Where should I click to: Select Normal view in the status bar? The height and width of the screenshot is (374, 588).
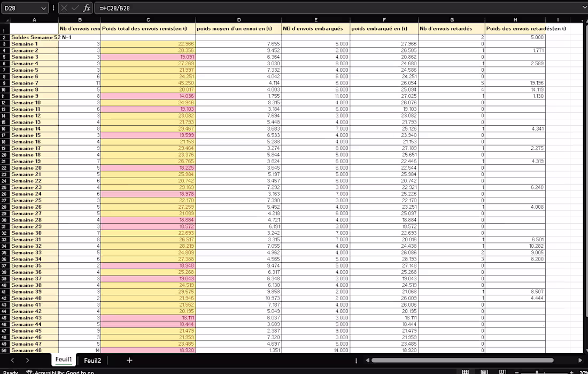click(465, 371)
